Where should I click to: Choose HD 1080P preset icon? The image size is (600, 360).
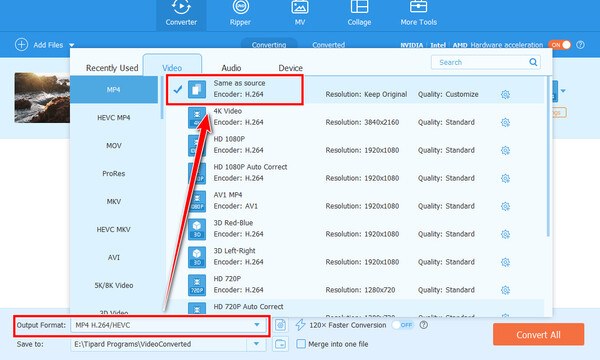[x=197, y=145]
